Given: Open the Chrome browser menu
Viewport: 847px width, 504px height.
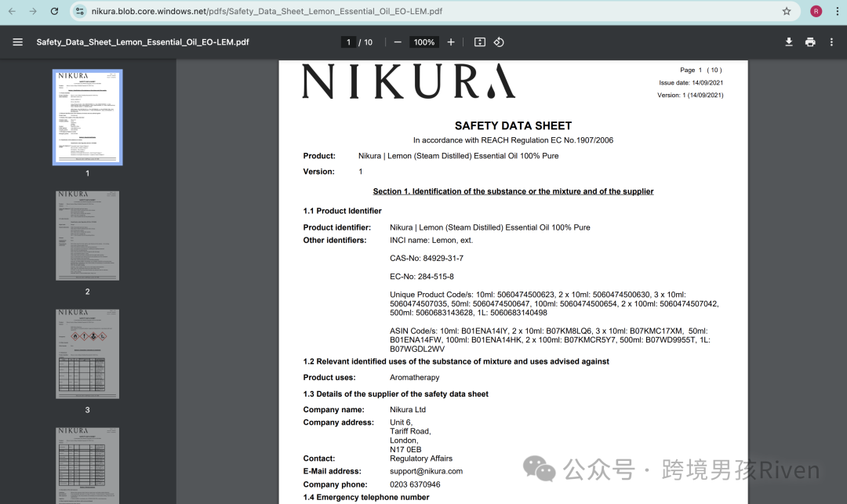Looking at the screenshot, I should pos(838,11).
